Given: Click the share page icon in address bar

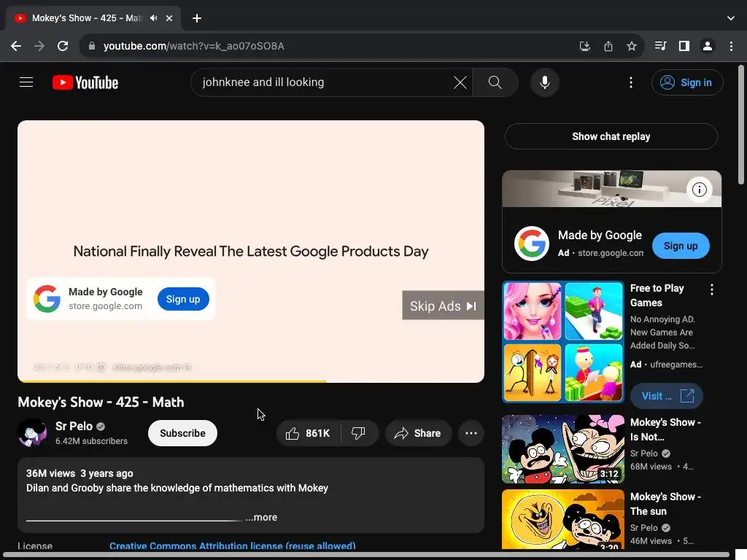Looking at the screenshot, I should pos(608,46).
